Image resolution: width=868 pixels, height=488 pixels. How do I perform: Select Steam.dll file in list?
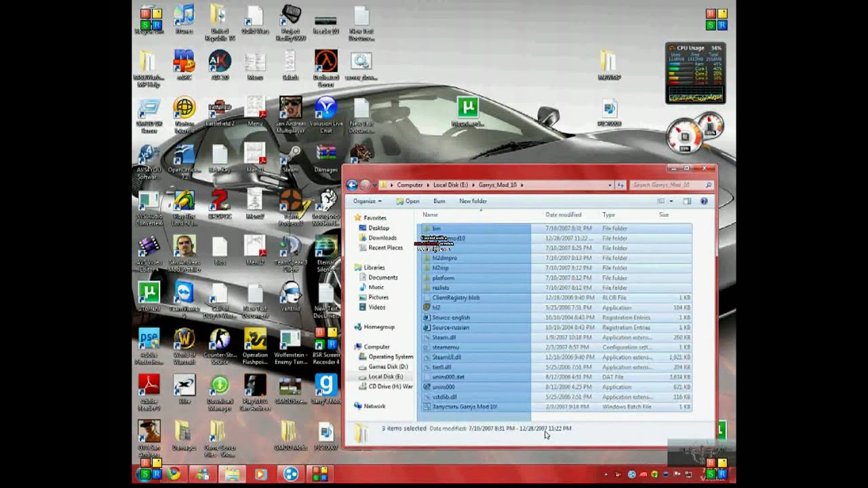[555, 337]
